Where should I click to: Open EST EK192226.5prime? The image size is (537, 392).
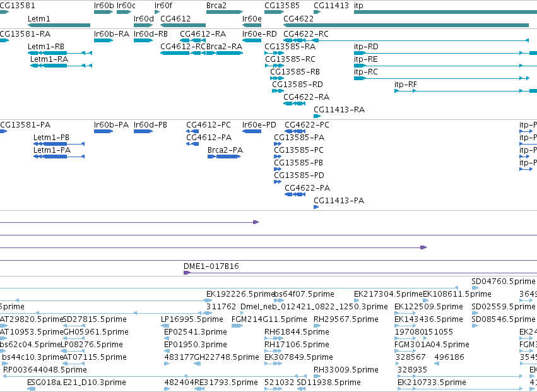[240, 294]
